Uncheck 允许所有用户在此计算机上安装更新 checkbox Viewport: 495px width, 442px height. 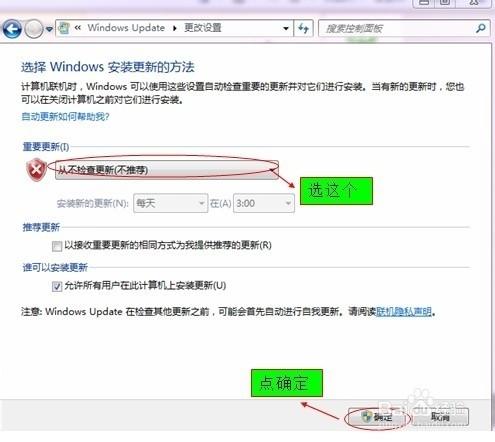click(57, 286)
